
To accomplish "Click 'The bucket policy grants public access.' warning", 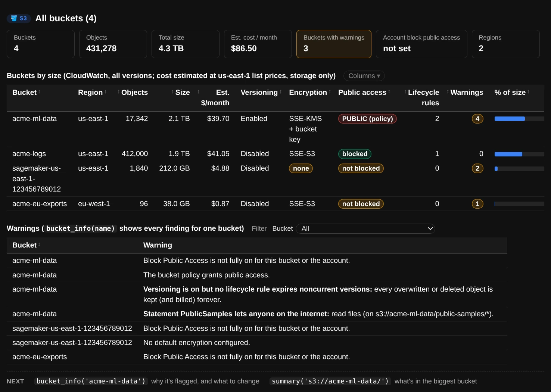I will (206, 275).
